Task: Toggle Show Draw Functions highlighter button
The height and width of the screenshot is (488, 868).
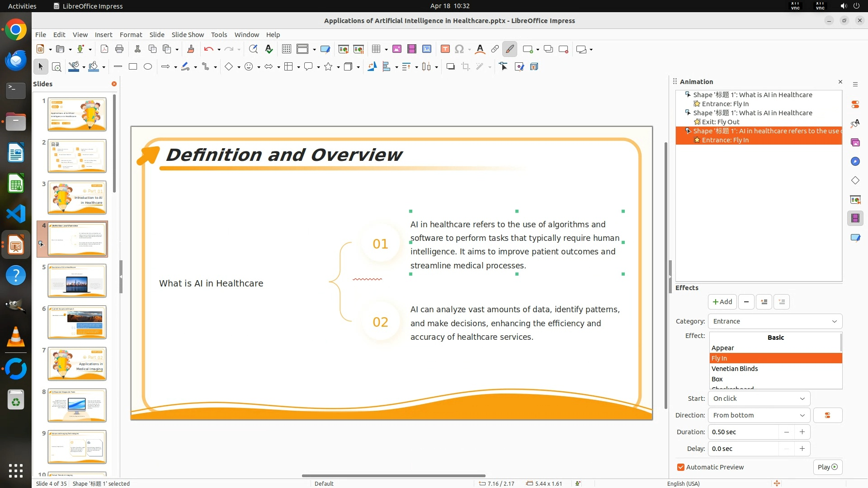Action: (509, 49)
